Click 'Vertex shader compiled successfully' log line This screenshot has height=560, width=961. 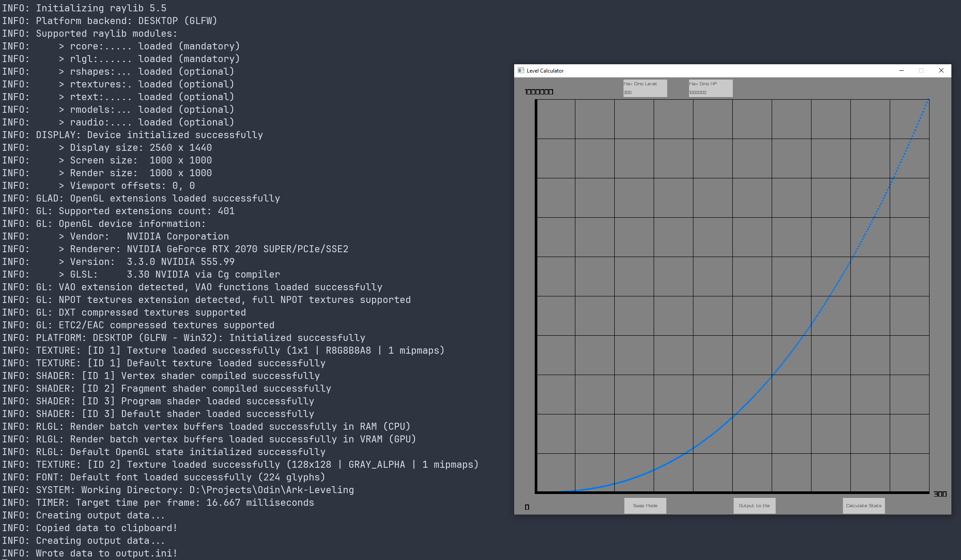point(161,376)
